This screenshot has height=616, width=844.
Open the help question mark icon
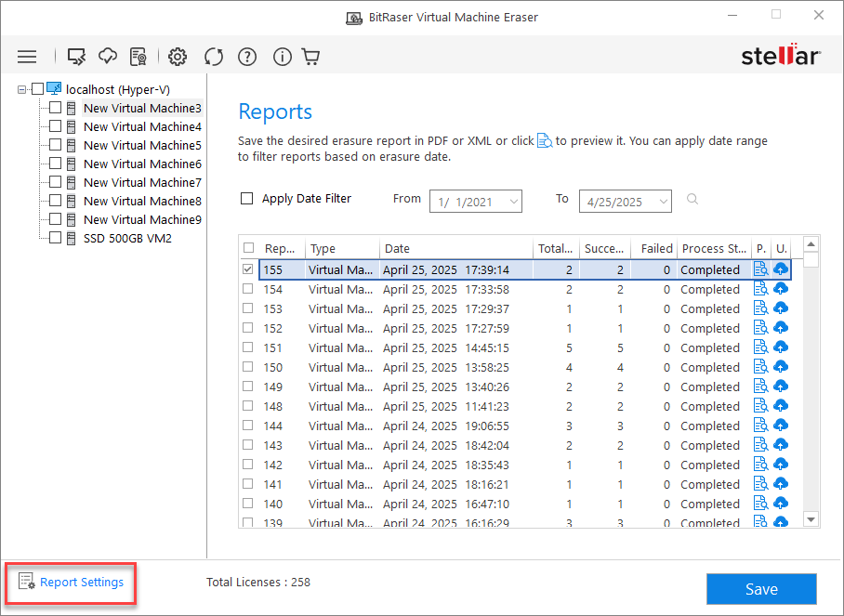click(x=247, y=57)
